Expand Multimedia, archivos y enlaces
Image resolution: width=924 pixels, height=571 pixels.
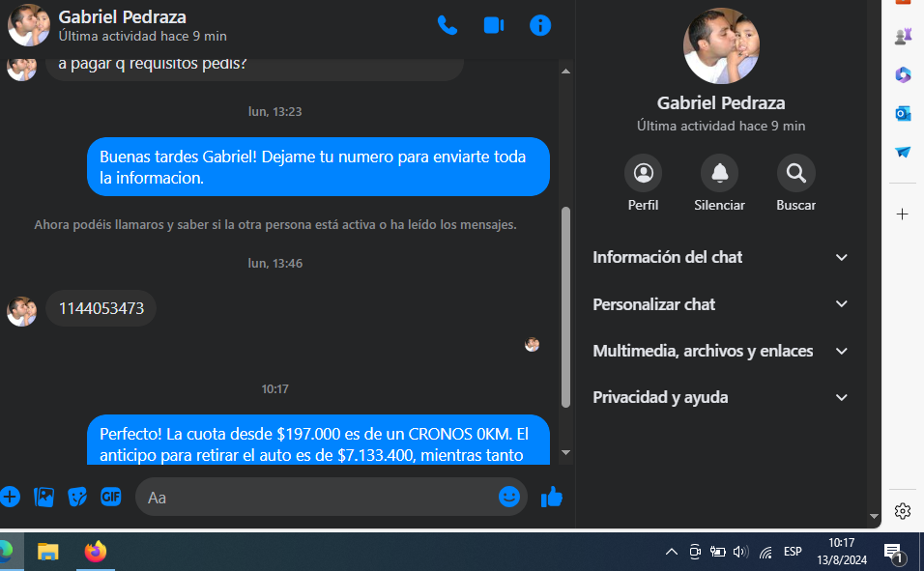[x=720, y=352]
